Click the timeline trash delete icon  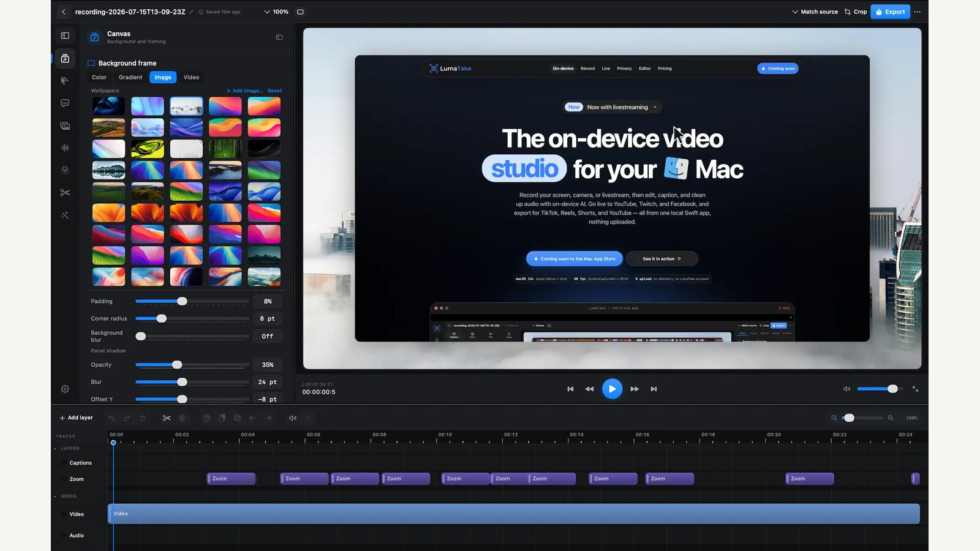(x=182, y=418)
